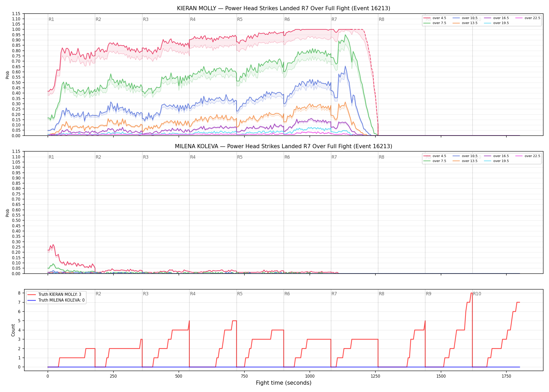Click the 'Prob' label of the Kieran Molly chart
The image size is (549, 392).
8,75
